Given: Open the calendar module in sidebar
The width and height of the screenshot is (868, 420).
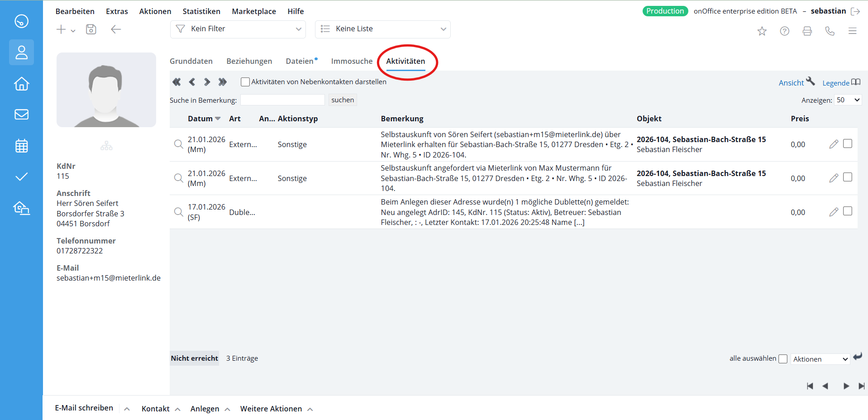Looking at the screenshot, I should tap(21, 146).
